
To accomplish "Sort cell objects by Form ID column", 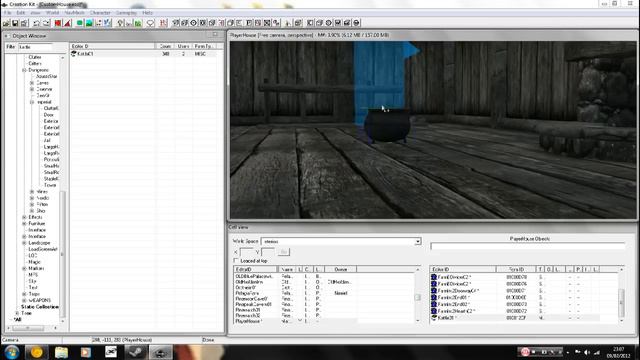I will point(516,269).
